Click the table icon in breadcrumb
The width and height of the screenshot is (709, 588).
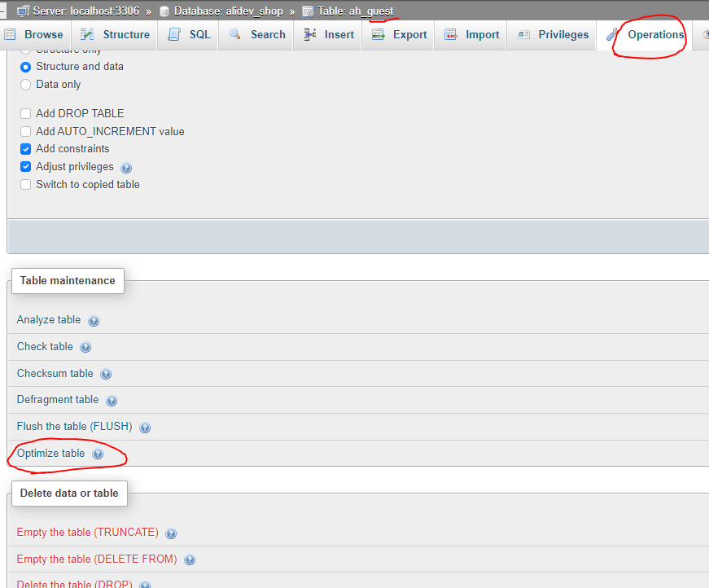click(308, 11)
